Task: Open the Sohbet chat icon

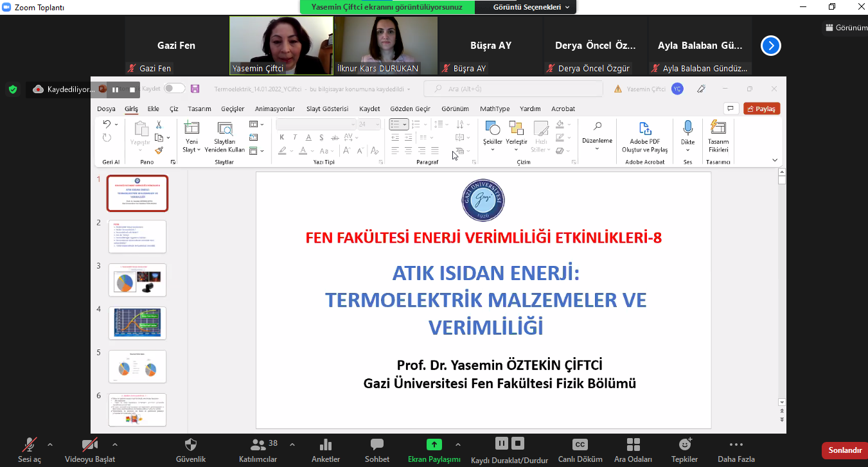Action: 377,445
